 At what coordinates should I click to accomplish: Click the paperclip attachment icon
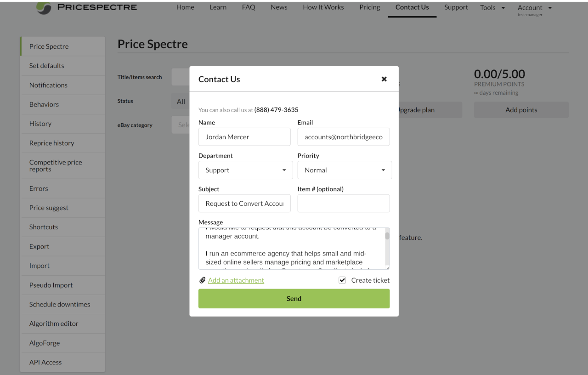coord(203,280)
